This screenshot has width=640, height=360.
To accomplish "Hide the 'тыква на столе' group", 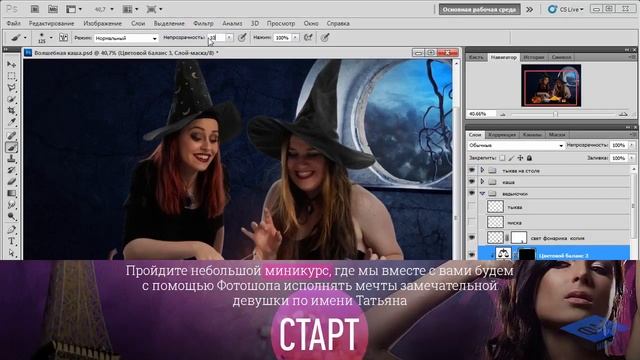I will pos(472,170).
